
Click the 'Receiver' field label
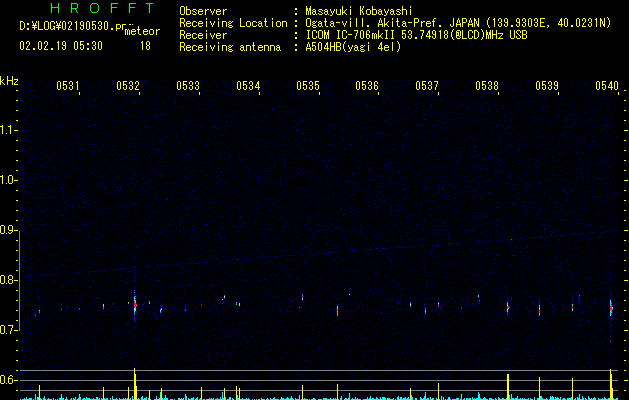[203, 35]
